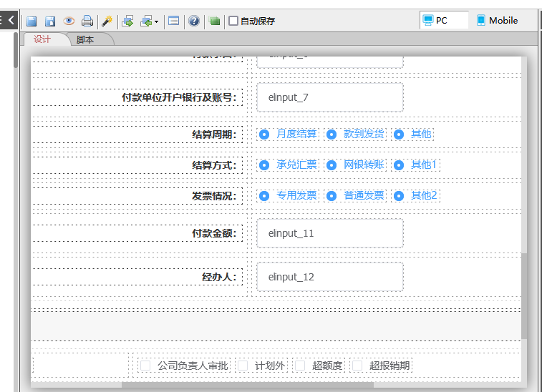Select the 月度结算 radio button
The width and height of the screenshot is (542, 392).
point(264,134)
